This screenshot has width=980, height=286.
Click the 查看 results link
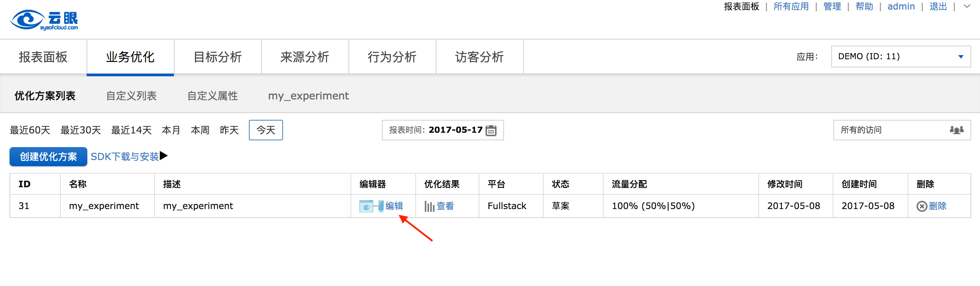tap(445, 206)
